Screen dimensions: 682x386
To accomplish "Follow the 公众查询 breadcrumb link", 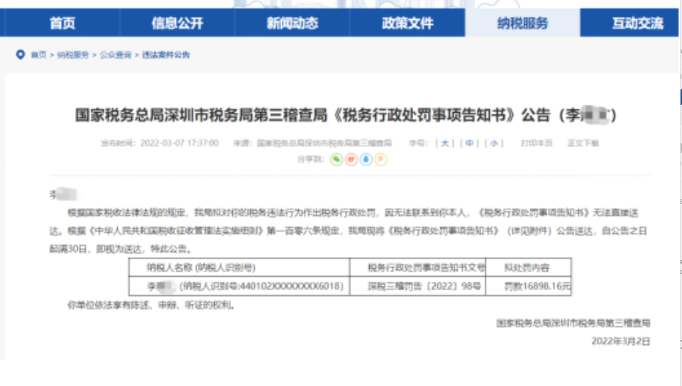I will [115, 55].
